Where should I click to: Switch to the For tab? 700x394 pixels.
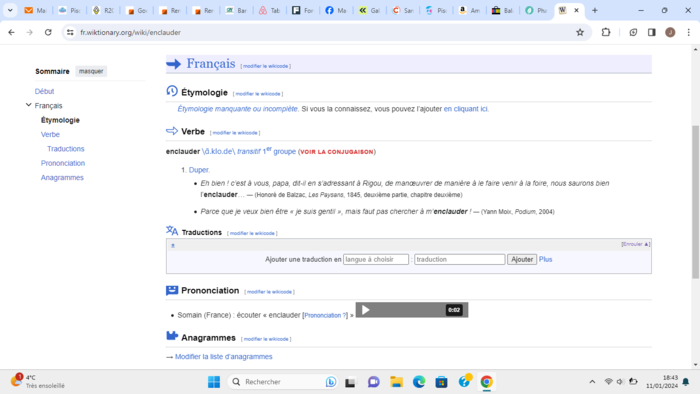pyautogui.click(x=302, y=10)
